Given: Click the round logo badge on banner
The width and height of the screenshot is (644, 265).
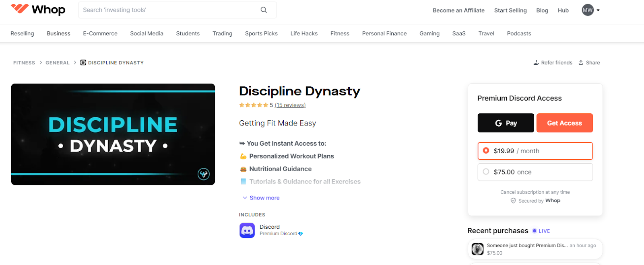Looking at the screenshot, I should click(x=204, y=174).
